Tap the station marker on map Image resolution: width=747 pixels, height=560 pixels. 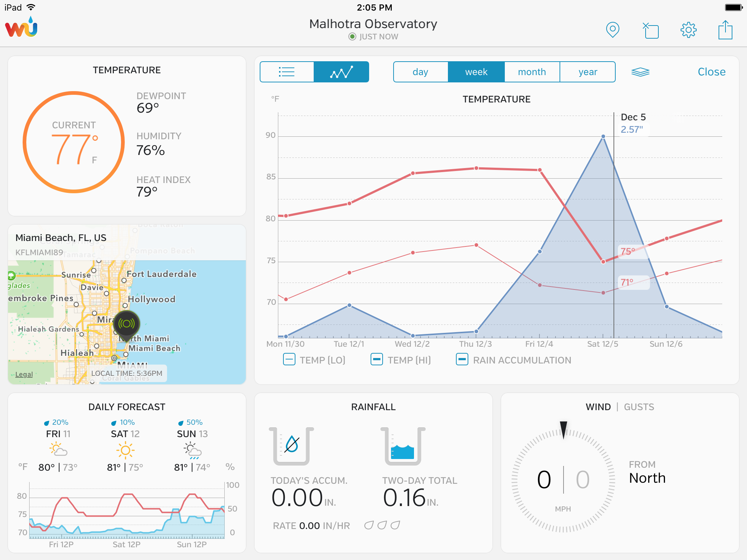(x=127, y=324)
